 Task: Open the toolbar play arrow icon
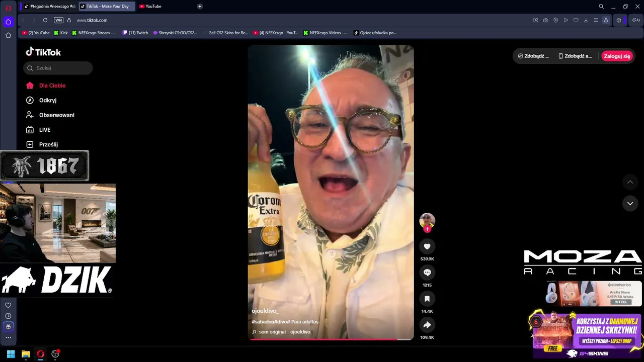566,20
